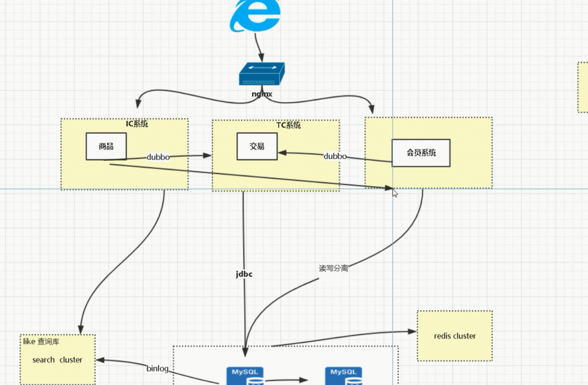588x385 pixels.
Task: Select the 交易 box
Action: pyautogui.click(x=257, y=147)
